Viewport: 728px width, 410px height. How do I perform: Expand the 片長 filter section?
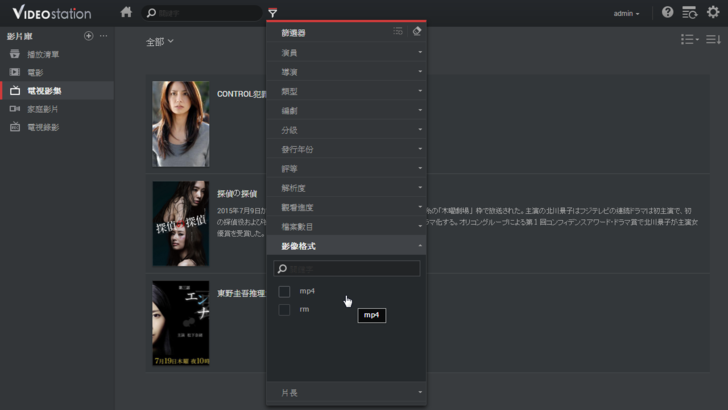click(x=346, y=393)
